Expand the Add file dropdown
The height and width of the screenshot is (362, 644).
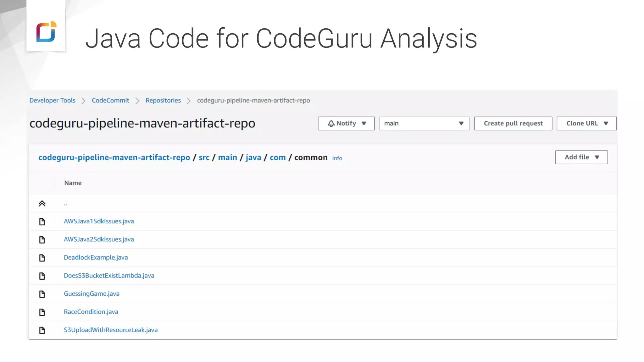tap(581, 157)
